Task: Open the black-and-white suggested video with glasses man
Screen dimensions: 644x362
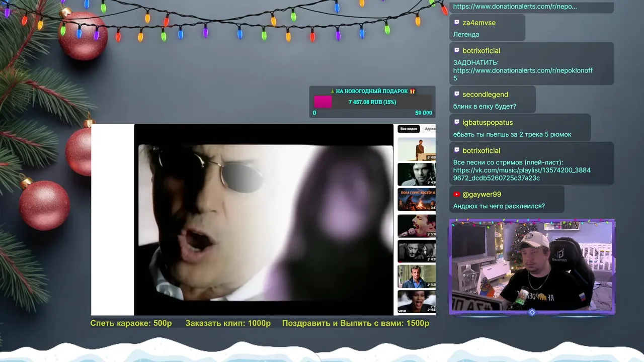Action: coord(417,251)
